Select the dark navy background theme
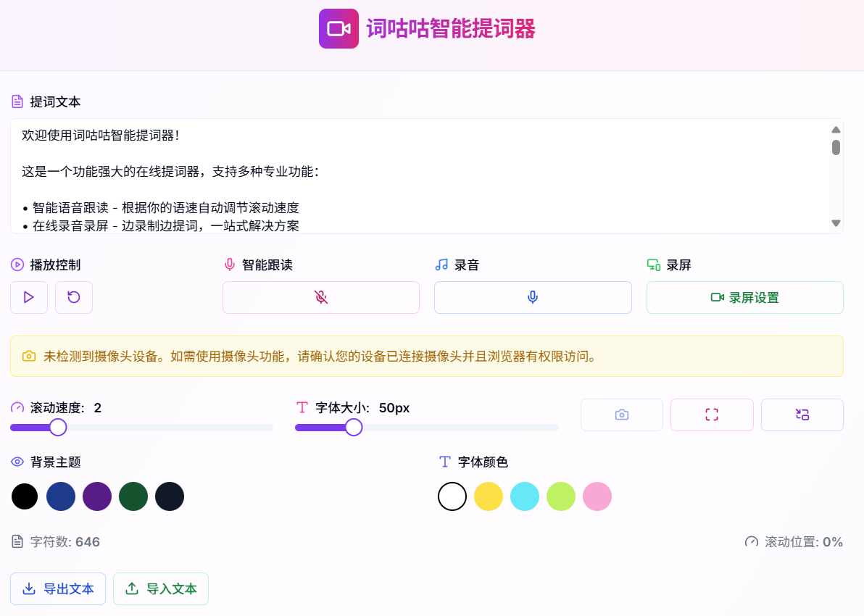The width and height of the screenshot is (864, 616). 170,496
